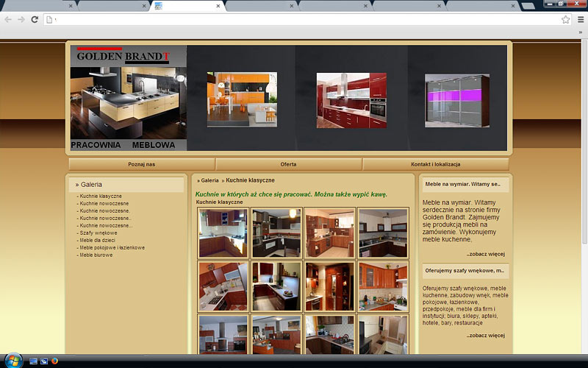This screenshot has width=588, height=368.
Task: Bookmark this page with the star icon
Action: 565,20
